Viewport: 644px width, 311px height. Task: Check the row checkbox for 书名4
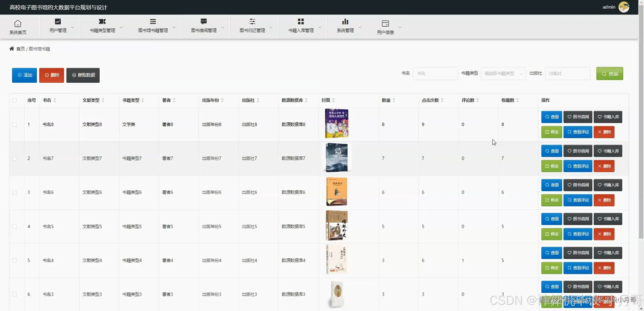pos(15,261)
